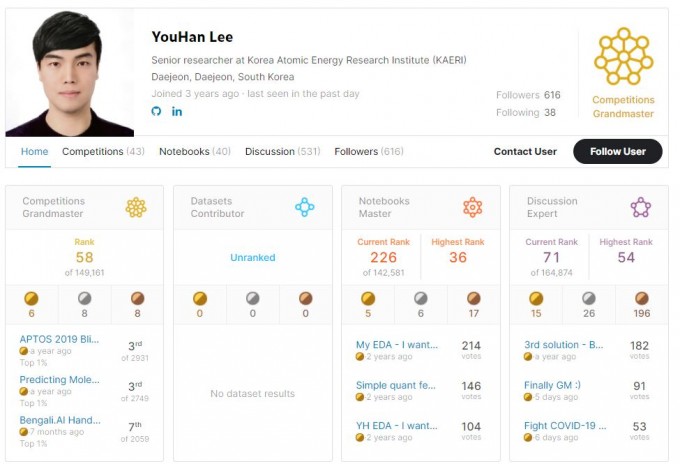Viewport: 680px width, 464px height.
Task: Click the Competitions Grandmaster card icon
Action: [x=136, y=207]
